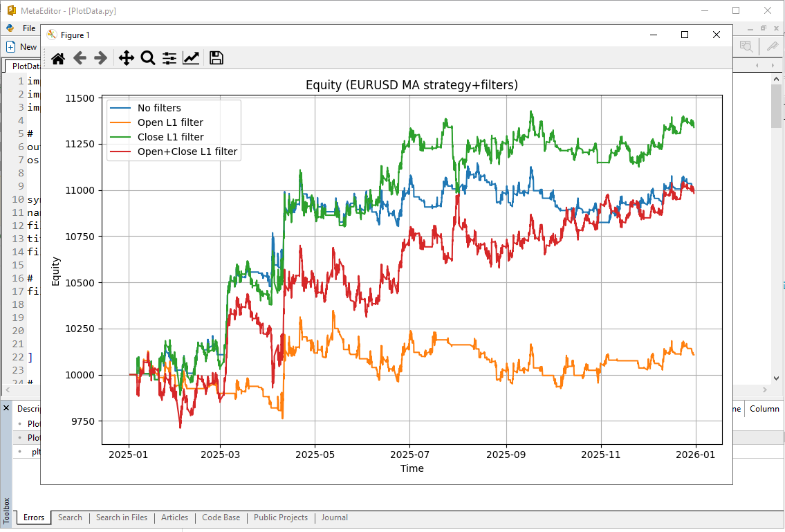The image size is (785, 532).
Task: Open the Code Base tab
Action: tap(221, 517)
